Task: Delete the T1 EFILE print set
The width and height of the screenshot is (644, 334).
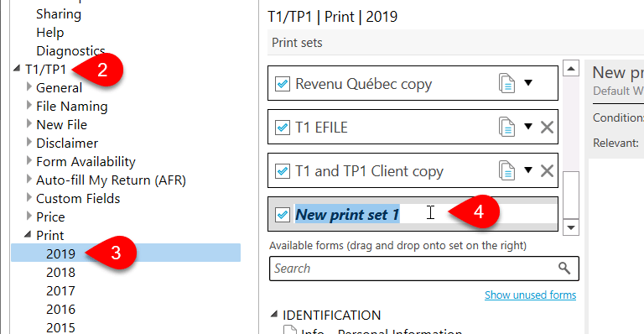Action: (x=547, y=128)
